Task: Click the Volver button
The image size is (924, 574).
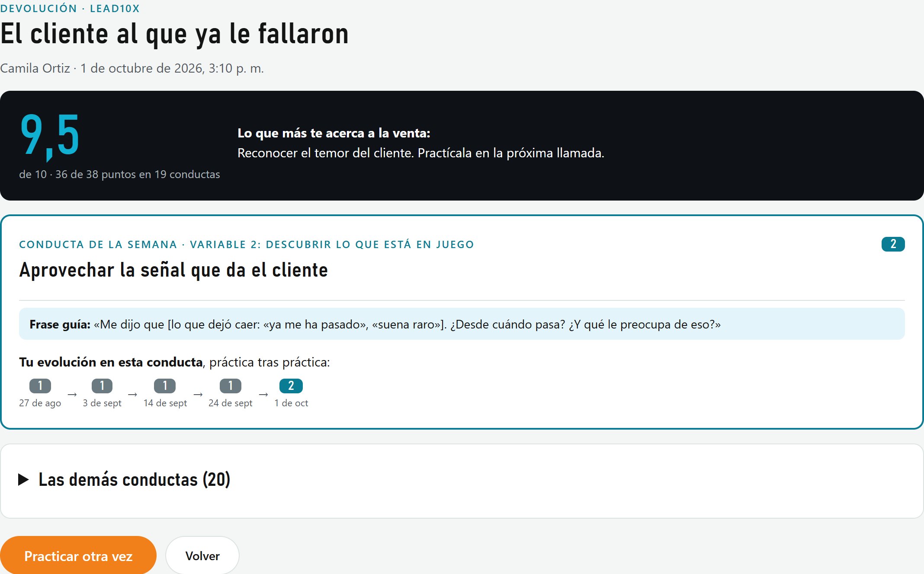Action: 202,556
